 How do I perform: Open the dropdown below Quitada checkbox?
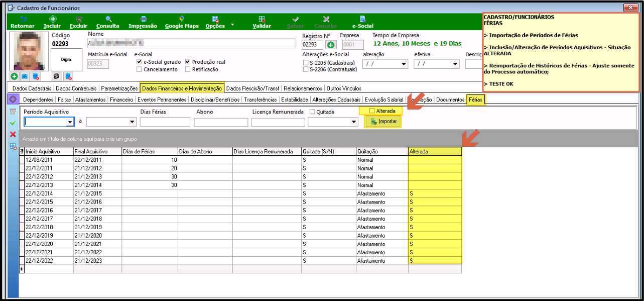point(353,122)
